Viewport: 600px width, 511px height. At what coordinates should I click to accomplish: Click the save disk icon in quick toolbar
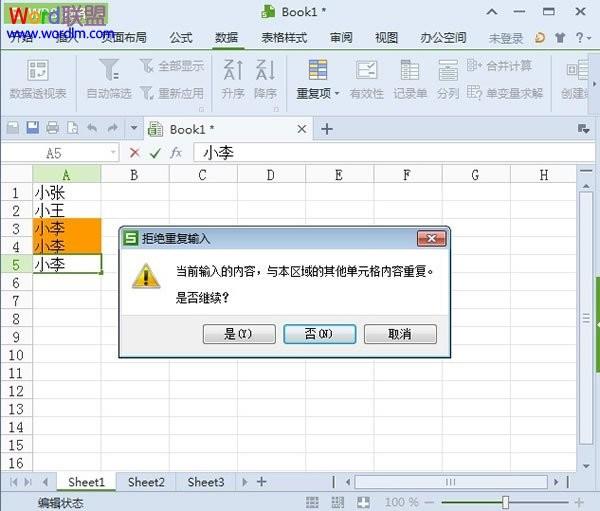tap(33, 128)
